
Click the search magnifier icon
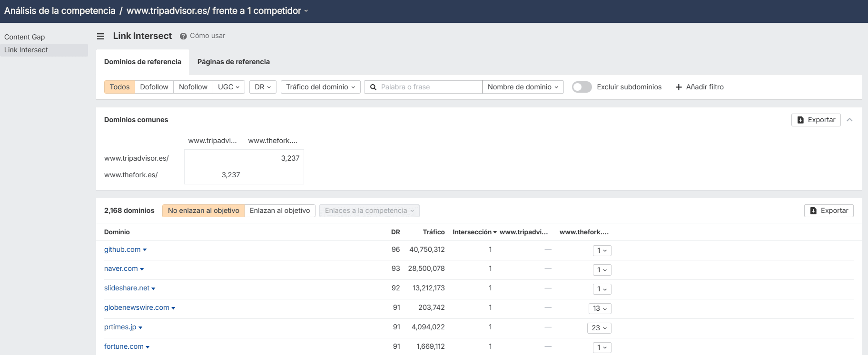[x=374, y=87]
